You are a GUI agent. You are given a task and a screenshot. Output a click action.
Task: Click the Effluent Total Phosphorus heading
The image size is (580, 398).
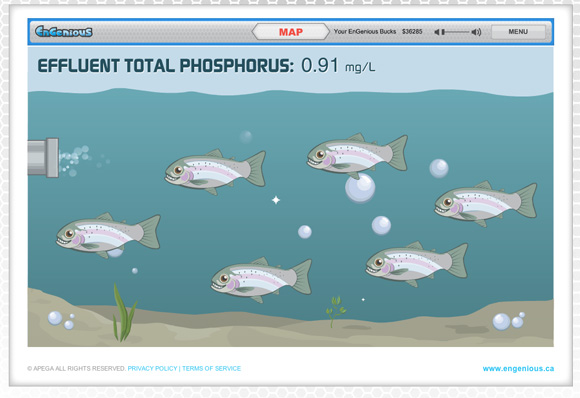point(166,66)
